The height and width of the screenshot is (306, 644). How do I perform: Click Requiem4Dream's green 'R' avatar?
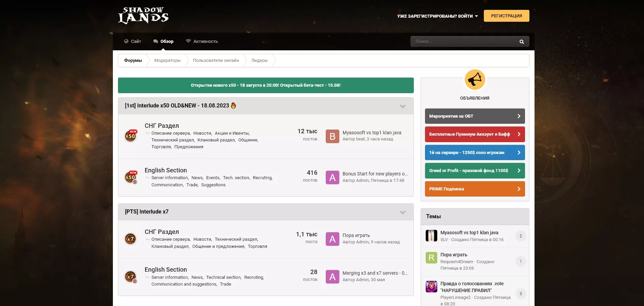pos(431,258)
